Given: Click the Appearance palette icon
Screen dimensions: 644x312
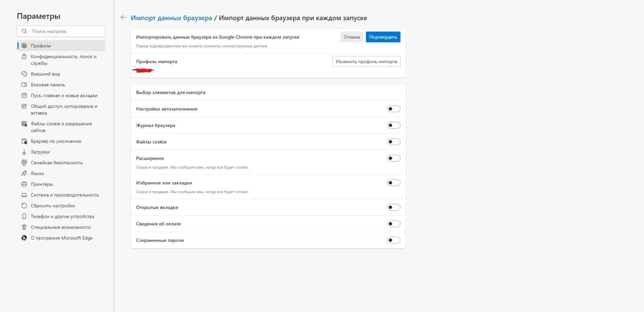Looking at the screenshot, I should (24, 74).
